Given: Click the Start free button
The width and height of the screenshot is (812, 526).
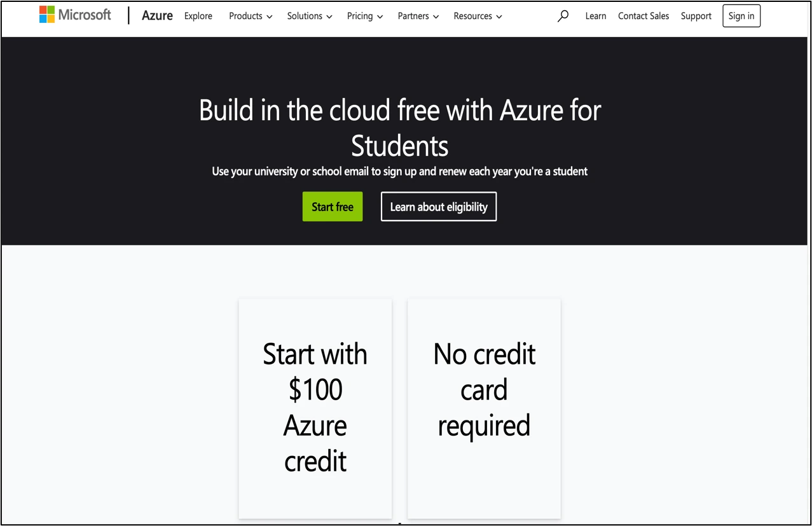Looking at the screenshot, I should (332, 206).
